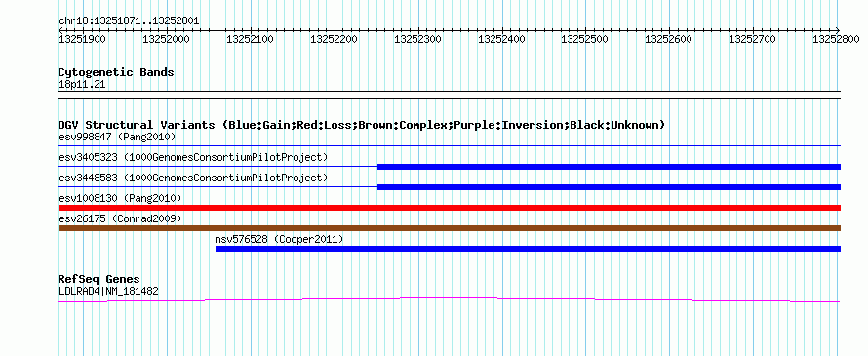Click ruler position 13252700

tap(753, 39)
